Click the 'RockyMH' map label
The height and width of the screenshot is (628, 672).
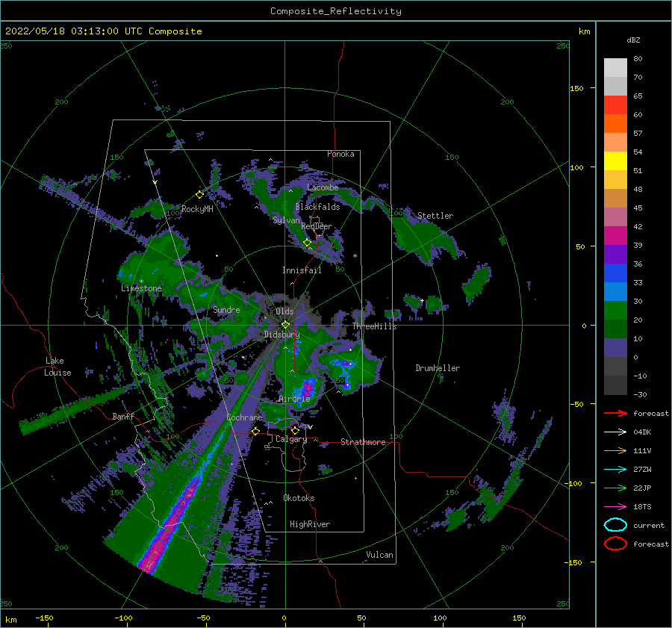(x=197, y=209)
